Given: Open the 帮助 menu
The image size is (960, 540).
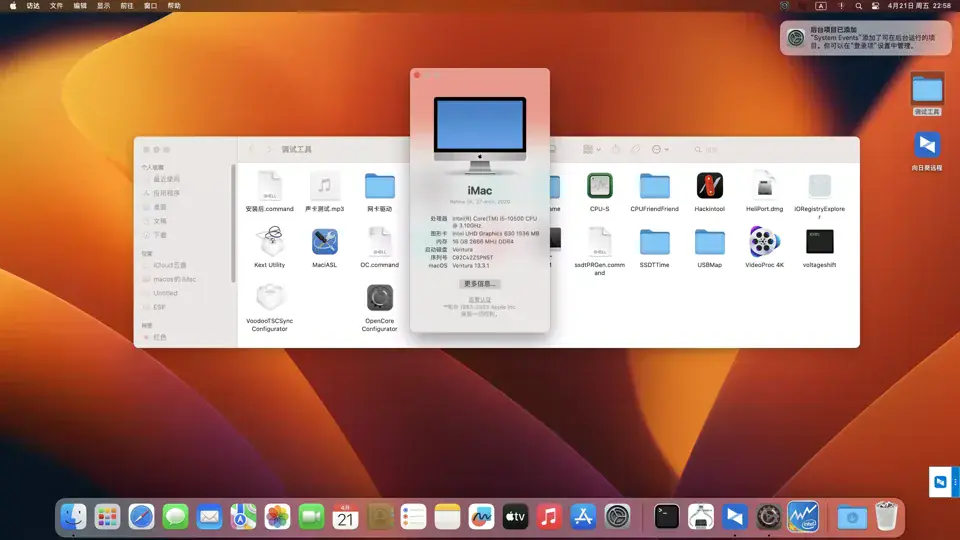Looking at the screenshot, I should point(174,6).
